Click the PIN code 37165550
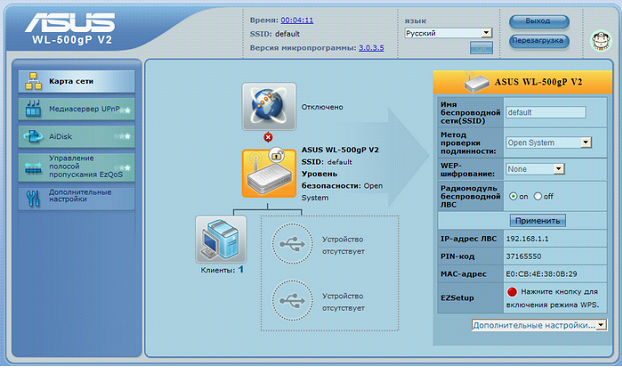 [523, 256]
